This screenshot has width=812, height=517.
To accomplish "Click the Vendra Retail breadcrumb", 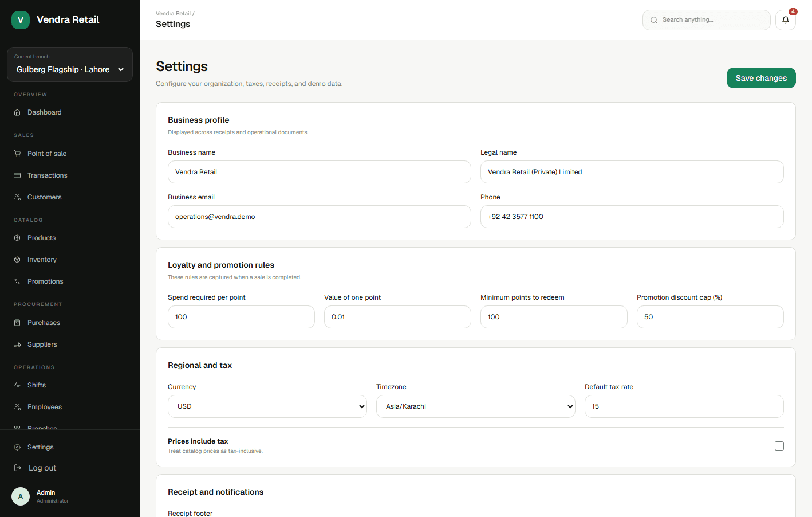I will click(174, 14).
